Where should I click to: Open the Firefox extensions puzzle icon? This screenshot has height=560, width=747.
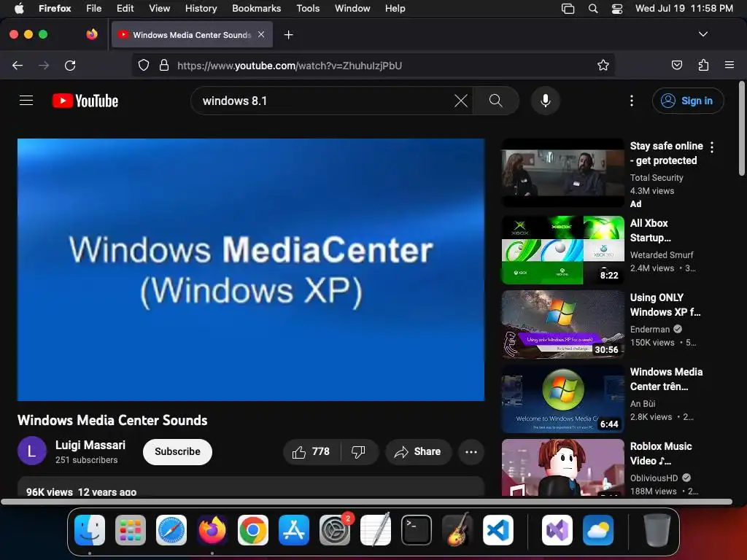[x=703, y=65]
